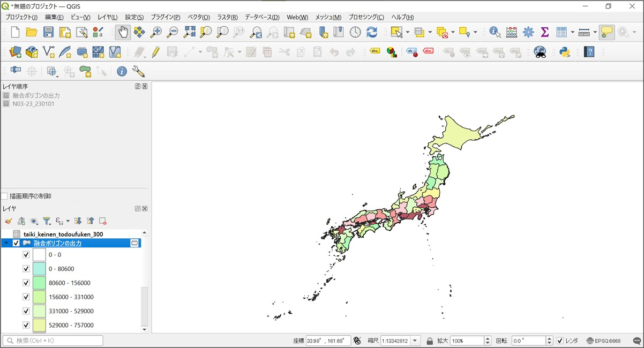Toggle visibility of 融合ポリゴンの出力 layer
The height and width of the screenshot is (348, 644).
16,243
